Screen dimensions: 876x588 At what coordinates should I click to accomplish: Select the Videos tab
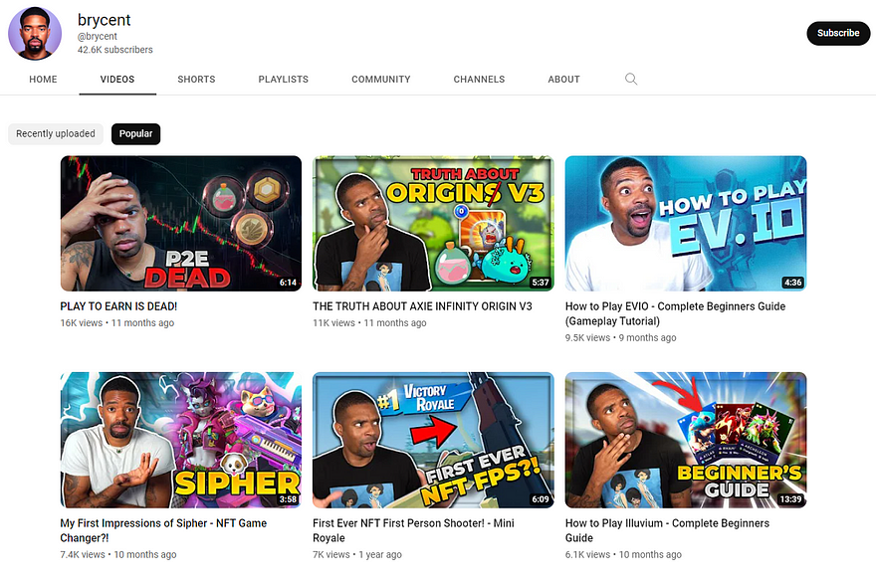point(117,80)
